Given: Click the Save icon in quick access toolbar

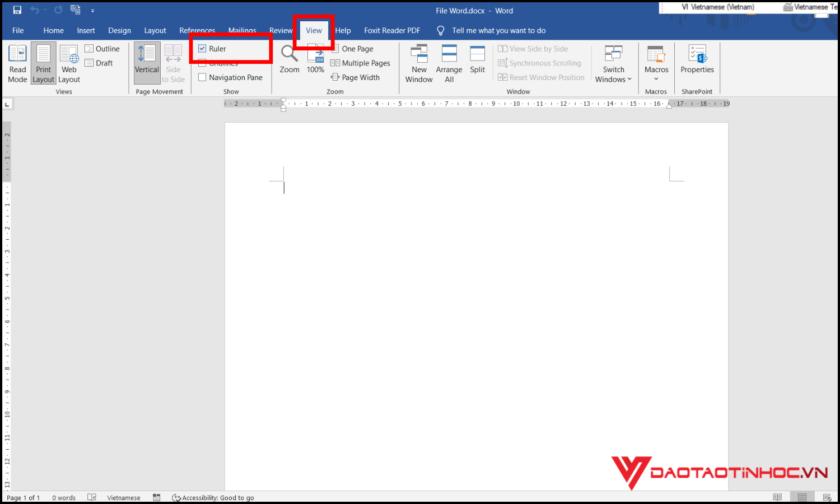Looking at the screenshot, I should 17,10.
